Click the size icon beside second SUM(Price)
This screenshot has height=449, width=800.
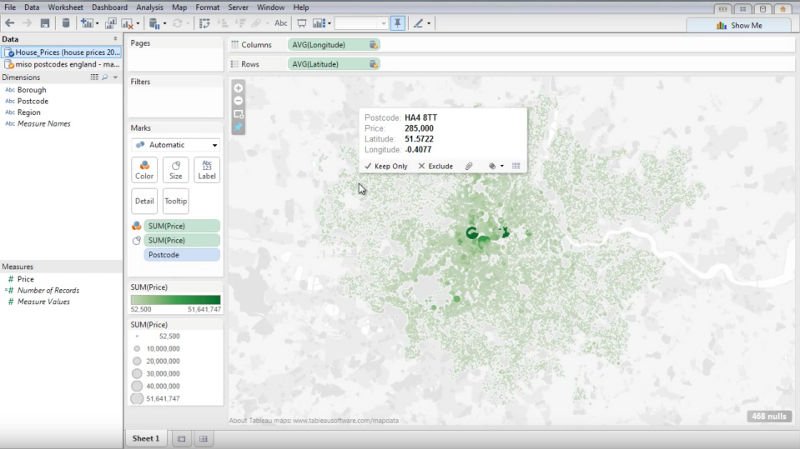pos(136,240)
